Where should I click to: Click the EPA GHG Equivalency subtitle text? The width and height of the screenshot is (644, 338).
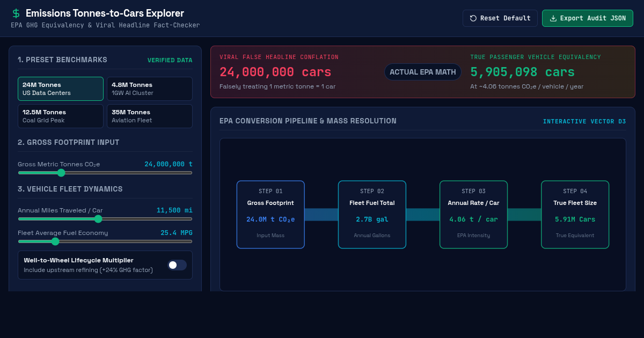coord(105,25)
